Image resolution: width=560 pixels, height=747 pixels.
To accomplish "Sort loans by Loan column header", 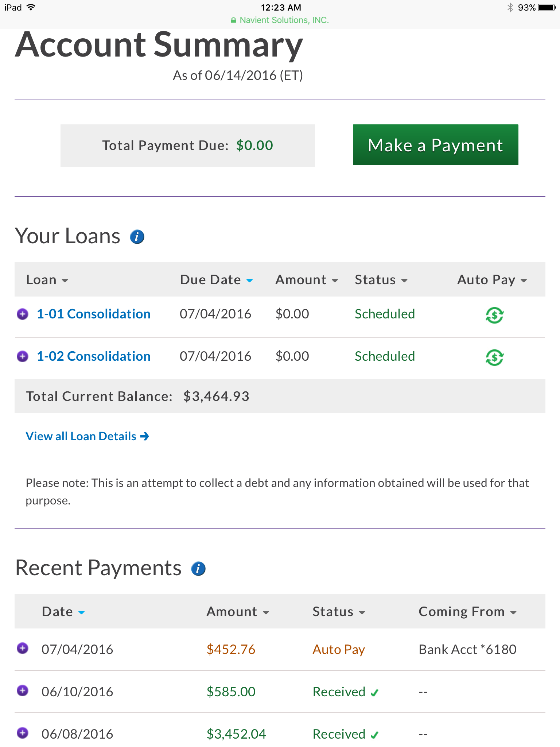I will pyautogui.click(x=47, y=280).
